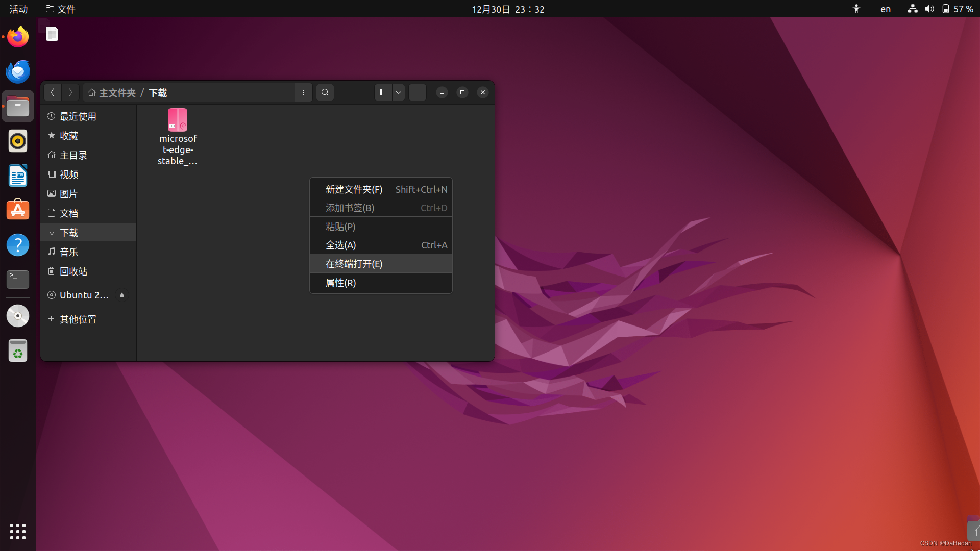This screenshot has width=980, height=551.
Task: Open 回收站 in the sidebar
Action: point(73,271)
